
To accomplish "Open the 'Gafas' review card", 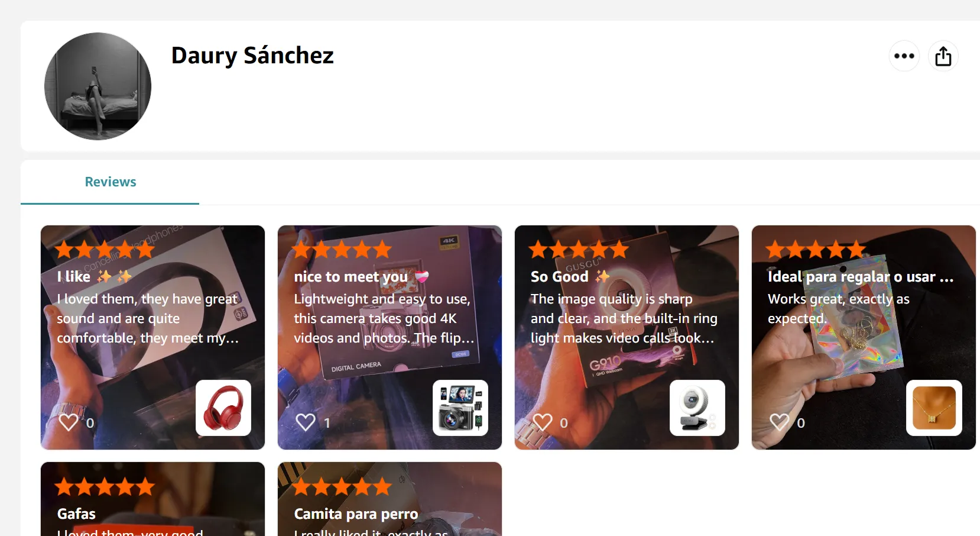I will (152, 499).
